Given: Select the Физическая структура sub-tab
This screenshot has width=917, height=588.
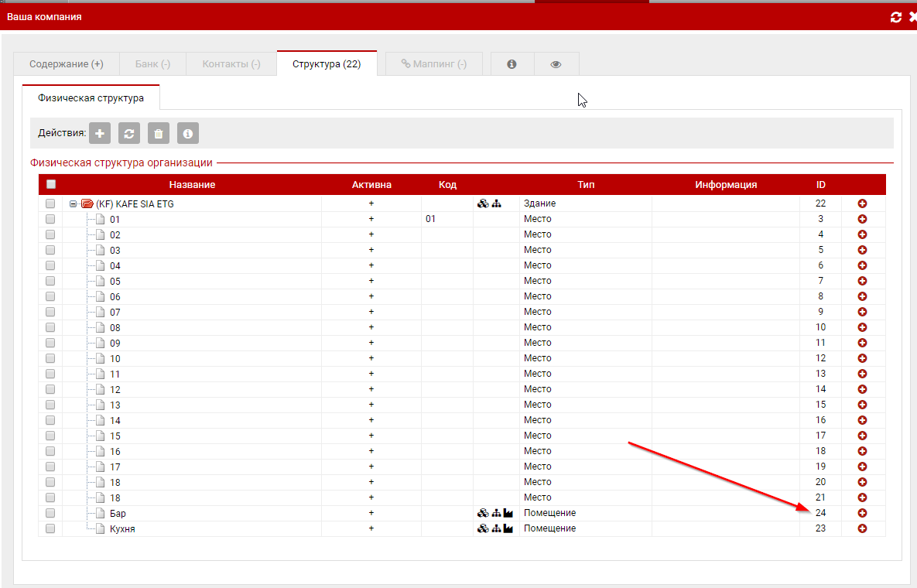Looking at the screenshot, I should 91,98.
